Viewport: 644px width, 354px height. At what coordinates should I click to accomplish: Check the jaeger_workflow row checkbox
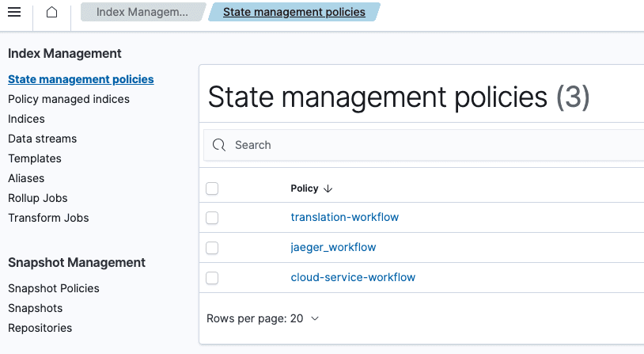[x=212, y=247]
